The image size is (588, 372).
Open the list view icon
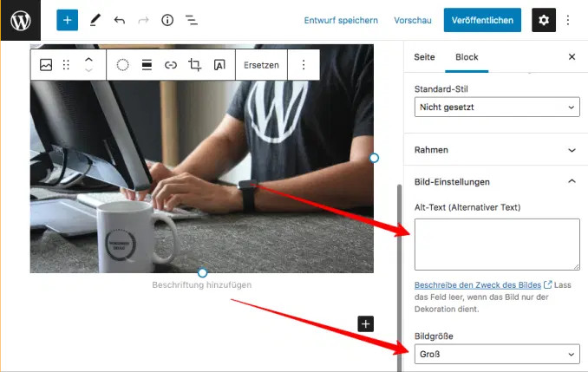[192, 20]
